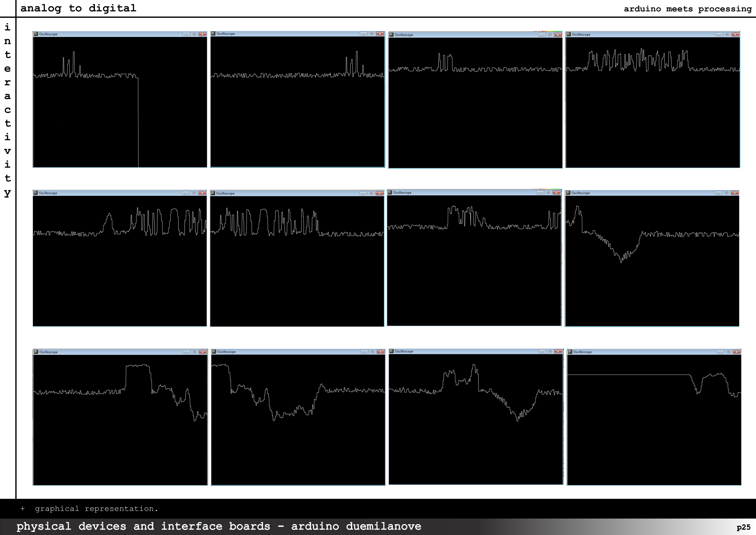Click the p25 page number
This screenshot has width=756, height=535.
pyautogui.click(x=743, y=527)
